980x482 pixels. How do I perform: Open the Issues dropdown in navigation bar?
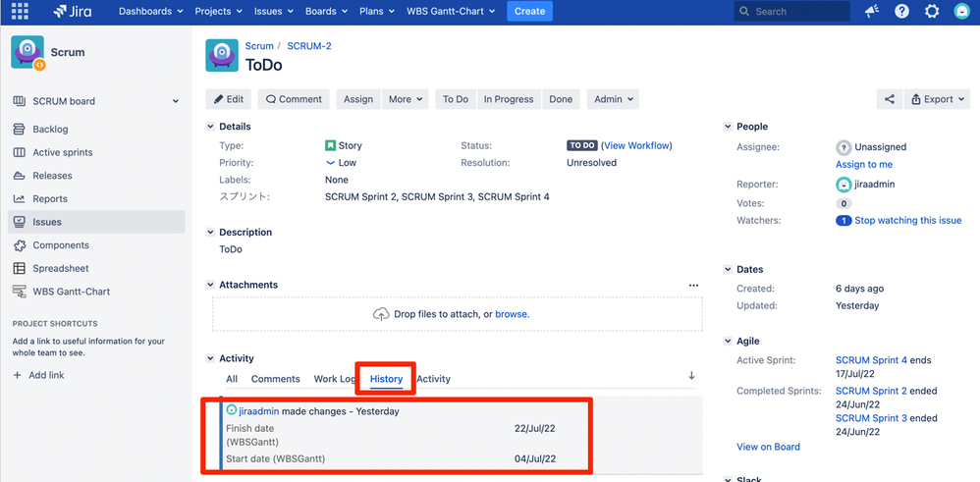click(275, 11)
